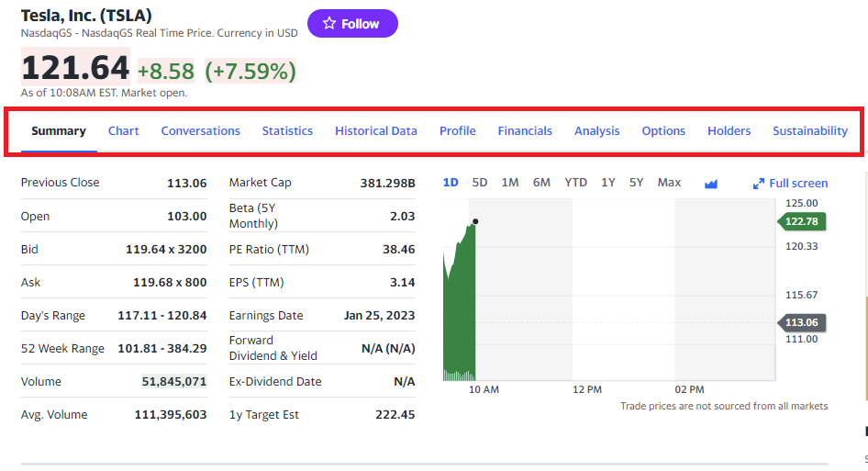
Task: Open the Sustainability tab
Action: click(810, 131)
